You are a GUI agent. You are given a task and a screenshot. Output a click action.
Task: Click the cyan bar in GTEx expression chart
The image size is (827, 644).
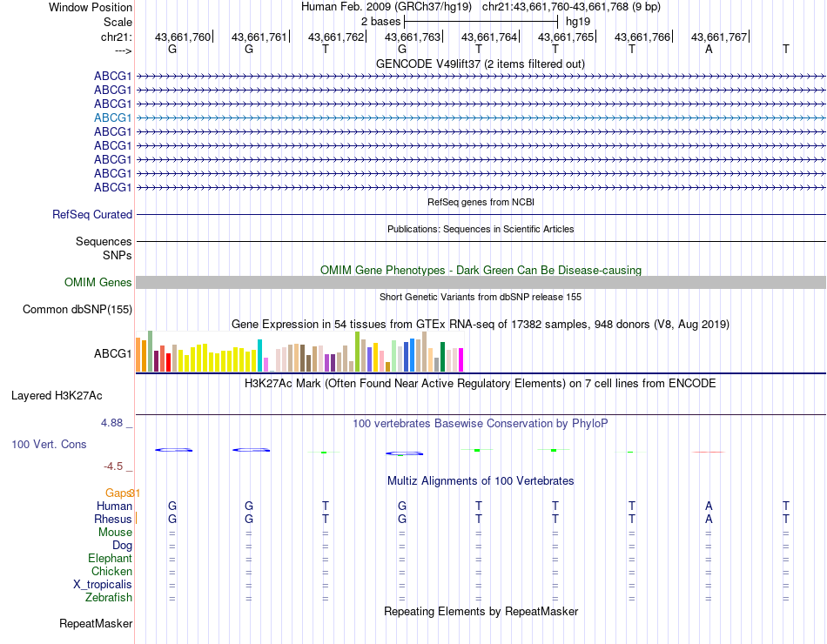(261, 355)
